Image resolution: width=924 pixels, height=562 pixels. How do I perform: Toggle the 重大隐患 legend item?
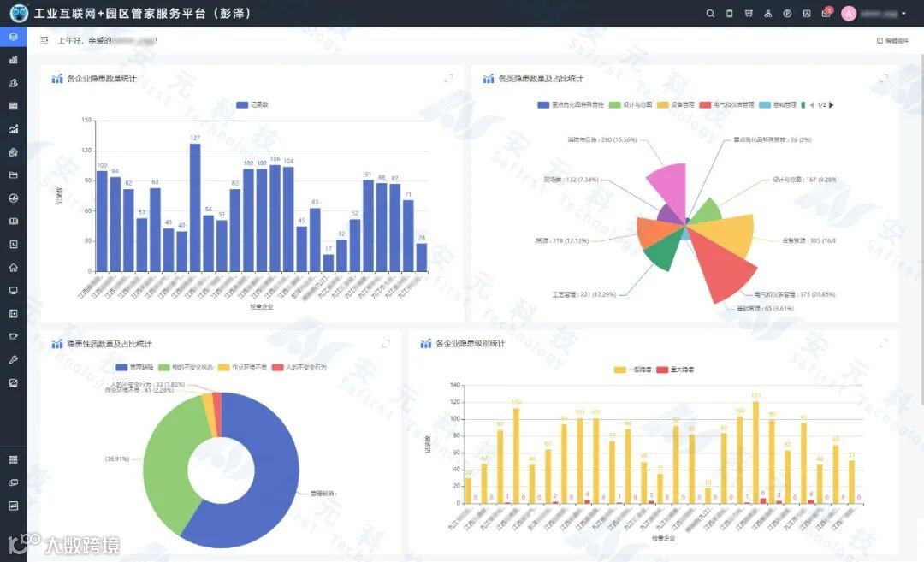675,370
